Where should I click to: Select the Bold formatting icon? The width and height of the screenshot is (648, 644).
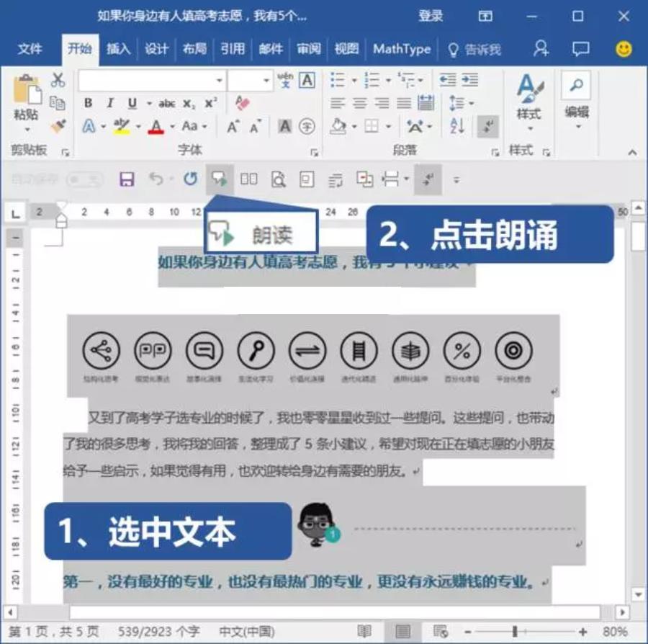point(89,102)
